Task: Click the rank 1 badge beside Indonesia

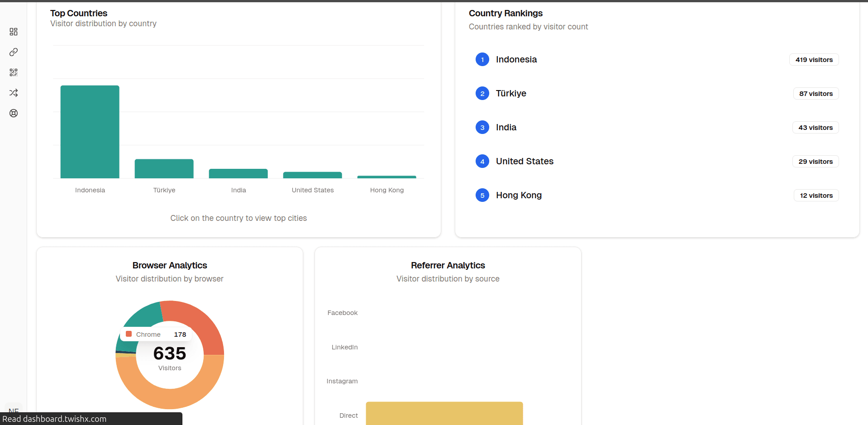Action: pyautogui.click(x=482, y=59)
